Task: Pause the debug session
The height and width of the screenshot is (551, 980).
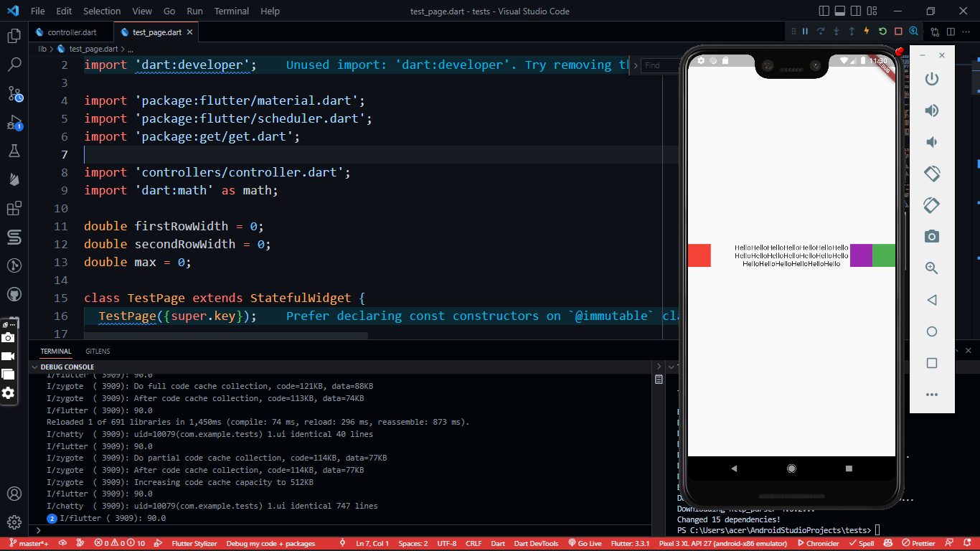Action: (805, 32)
